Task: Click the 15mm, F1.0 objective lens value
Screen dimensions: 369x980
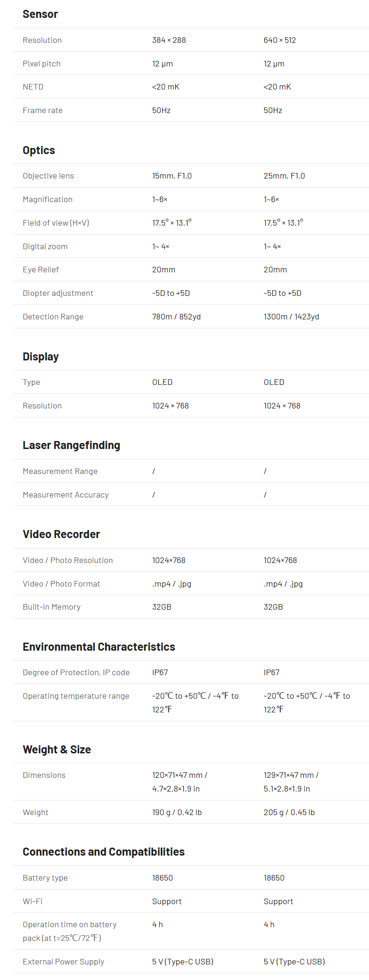Action: (x=172, y=176)
